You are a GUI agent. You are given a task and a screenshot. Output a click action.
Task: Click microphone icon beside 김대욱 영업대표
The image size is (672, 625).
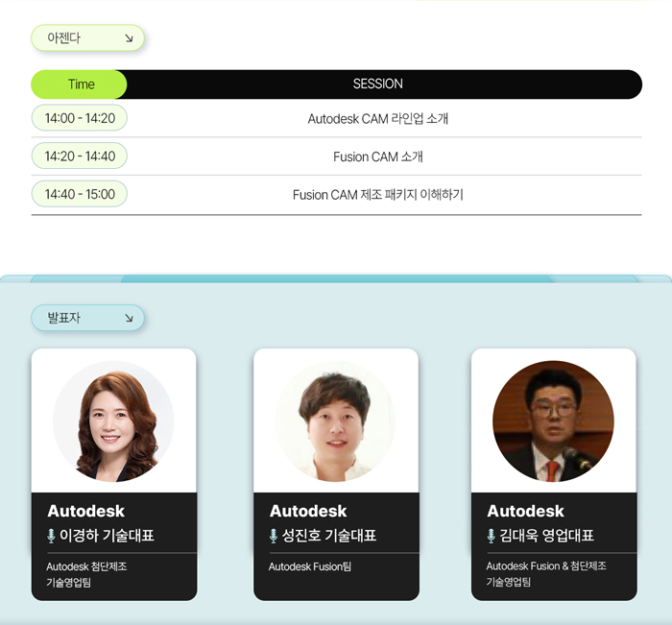[x=492, y=536]
